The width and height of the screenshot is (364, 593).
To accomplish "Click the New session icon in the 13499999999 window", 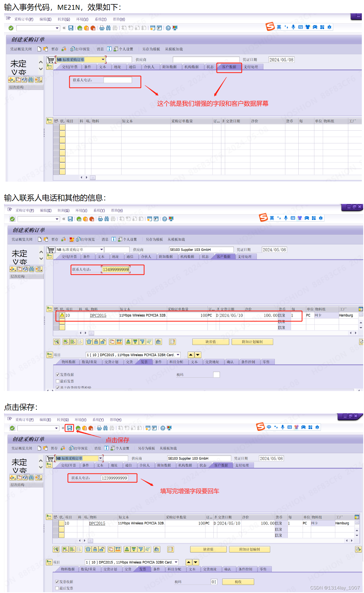I will [x=149, y=219].
